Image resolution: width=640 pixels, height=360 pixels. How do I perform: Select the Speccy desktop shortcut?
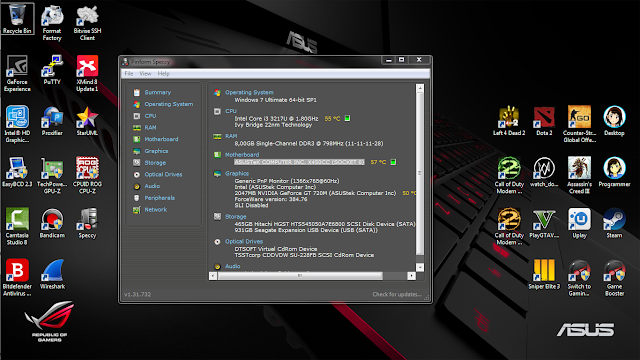pos(87,223)
